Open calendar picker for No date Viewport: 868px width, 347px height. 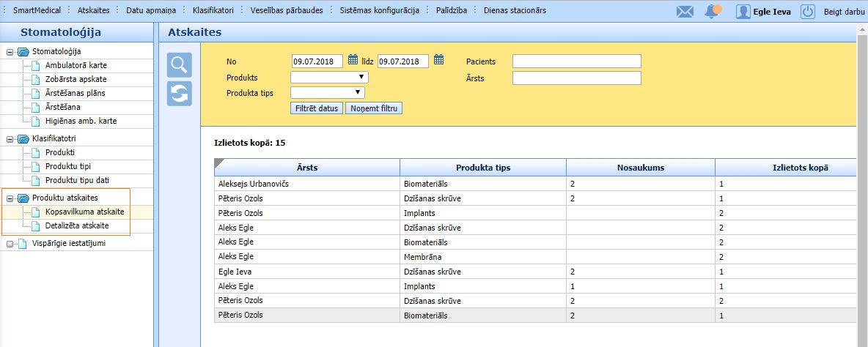click(353, 61)
